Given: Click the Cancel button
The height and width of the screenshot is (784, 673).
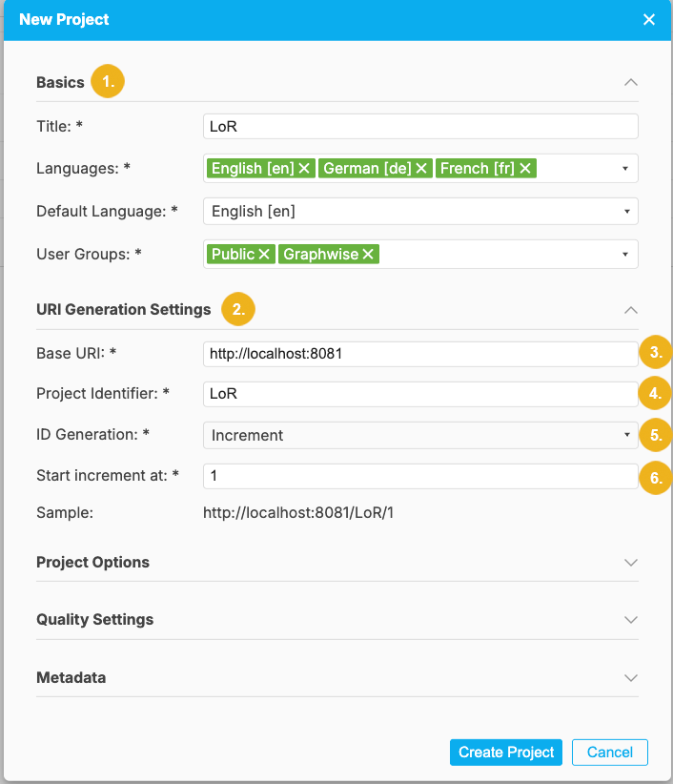Looking at the screenshot, I should click(x=609, y=752).
